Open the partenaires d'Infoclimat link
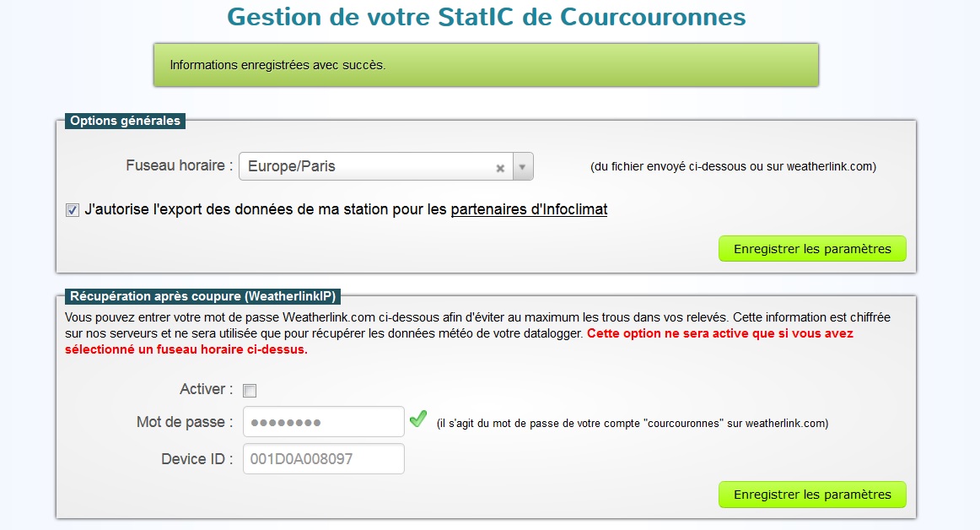980x530 pixels. coord(529,209)
